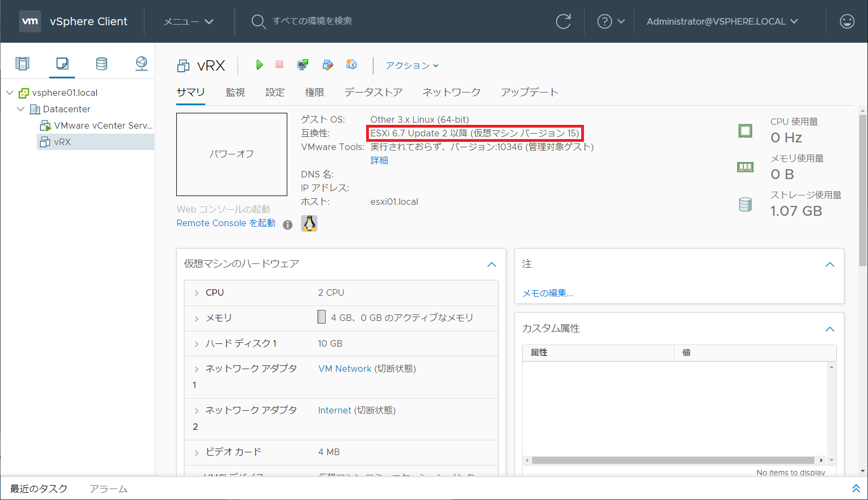Image resolution: width=868 pixels, height=500 pixels.
Task: Select Datacenter in the inventory tree
Action: 67,109
